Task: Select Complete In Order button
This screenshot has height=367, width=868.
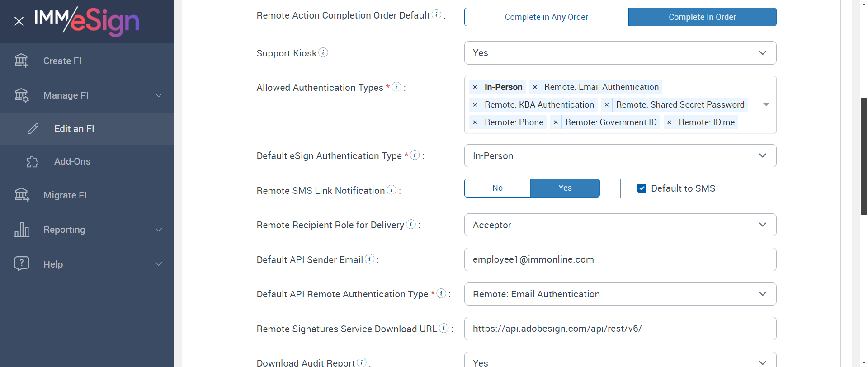Action: point(702,17)
